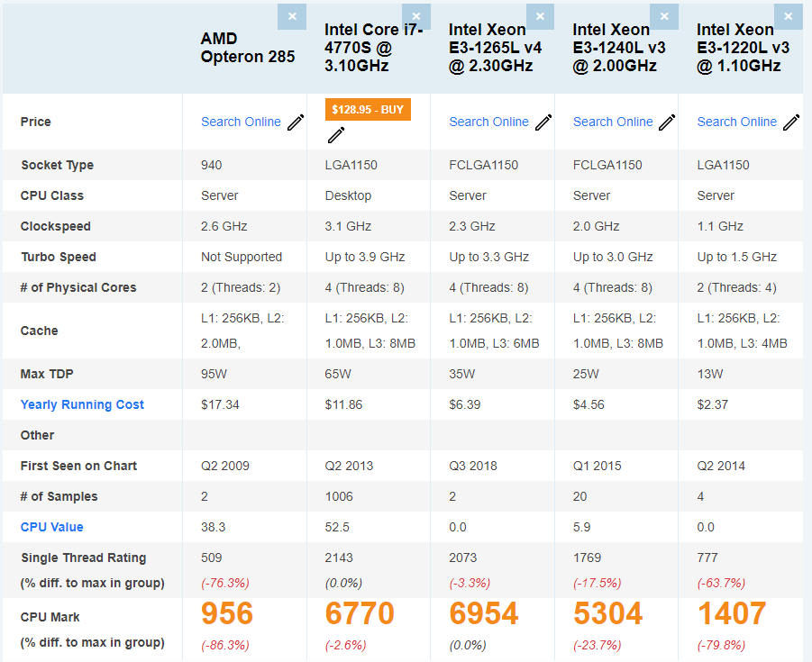Edit price pencil for AMD Opteron 285
The image size is (812, 662).
coord(296,122)
